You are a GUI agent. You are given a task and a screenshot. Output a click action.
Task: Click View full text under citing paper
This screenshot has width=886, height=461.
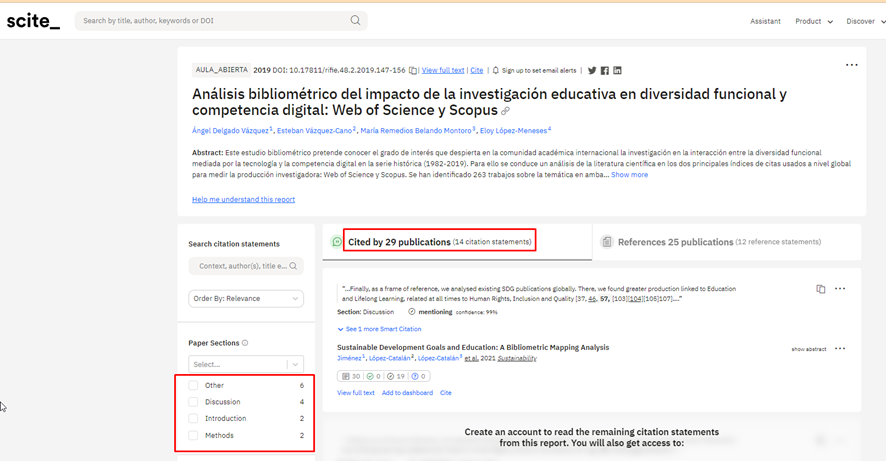[x=356, y=393]
